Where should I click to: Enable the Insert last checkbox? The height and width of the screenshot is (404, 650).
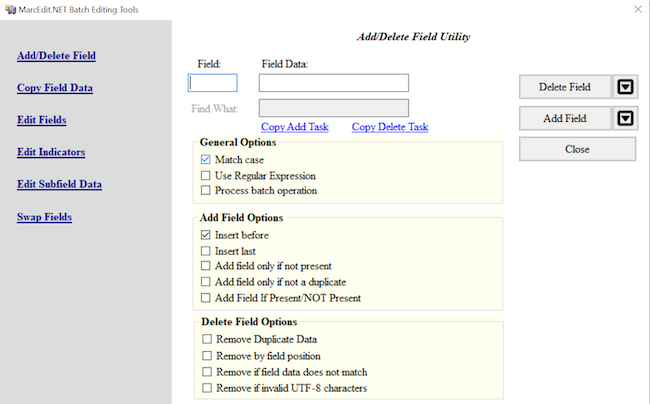(x=206, y=251)
